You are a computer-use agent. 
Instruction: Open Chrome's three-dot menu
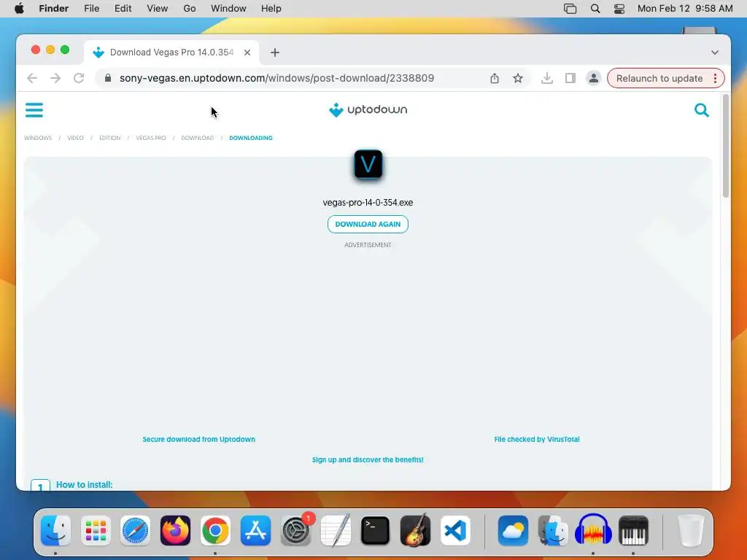tap(715, 78)
